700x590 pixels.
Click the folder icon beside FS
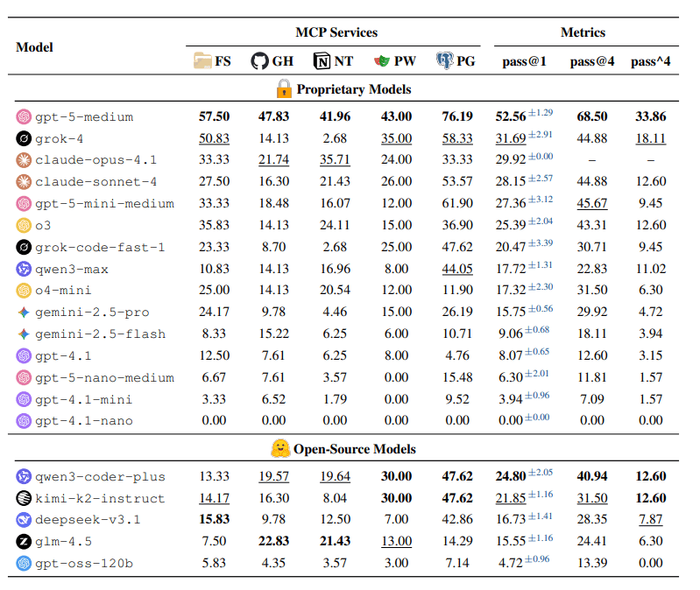point(202,60)
